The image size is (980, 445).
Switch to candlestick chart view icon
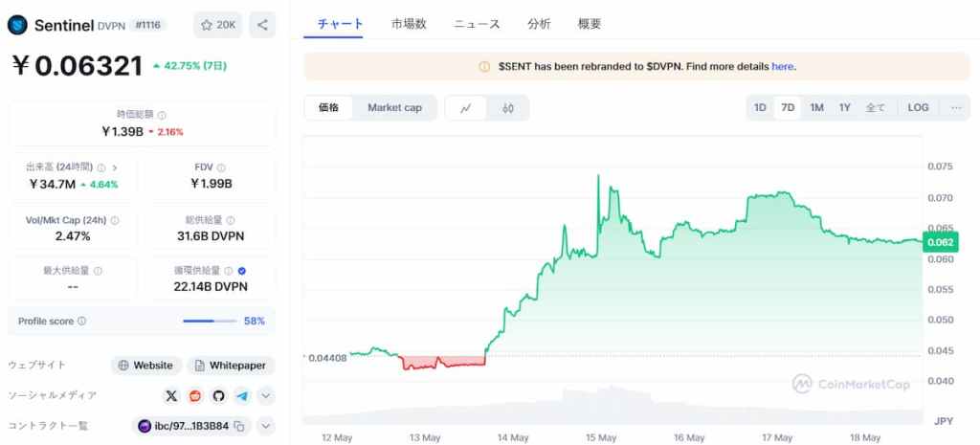[507, 108]
